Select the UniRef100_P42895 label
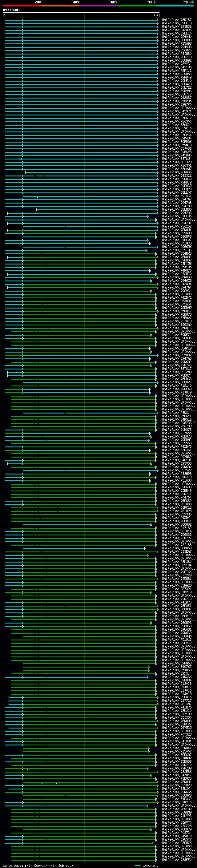The image size is (197, 868). tap(176, 155)
